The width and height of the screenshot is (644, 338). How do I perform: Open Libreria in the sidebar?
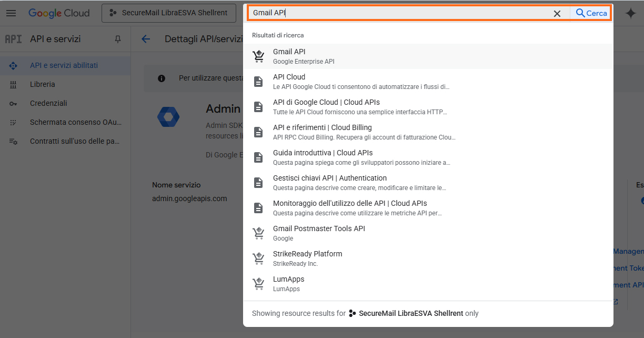42,84
